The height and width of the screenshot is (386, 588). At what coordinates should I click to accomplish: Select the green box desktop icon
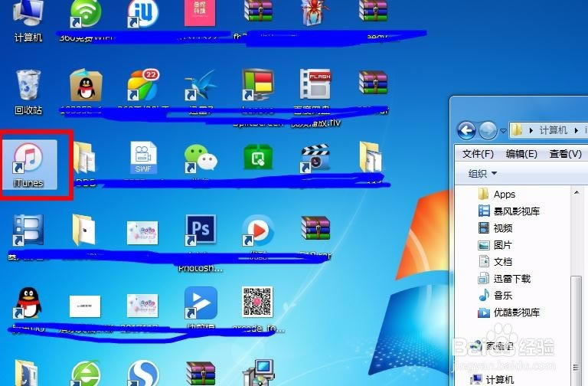tap(258, 158)
